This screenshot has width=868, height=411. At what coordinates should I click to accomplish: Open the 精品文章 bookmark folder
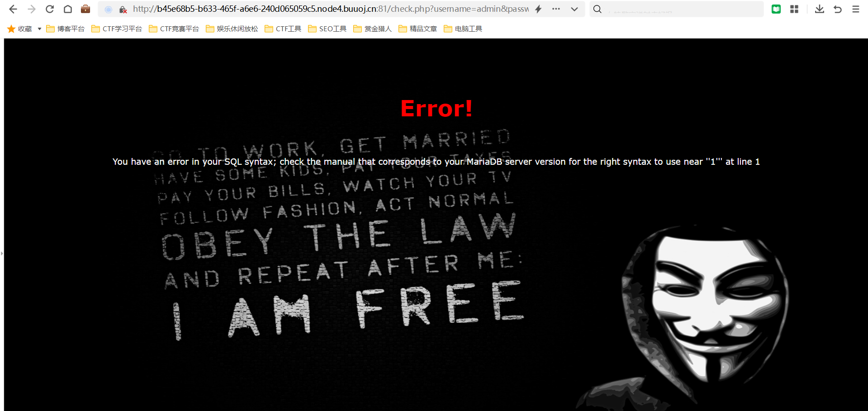[418, 29]
